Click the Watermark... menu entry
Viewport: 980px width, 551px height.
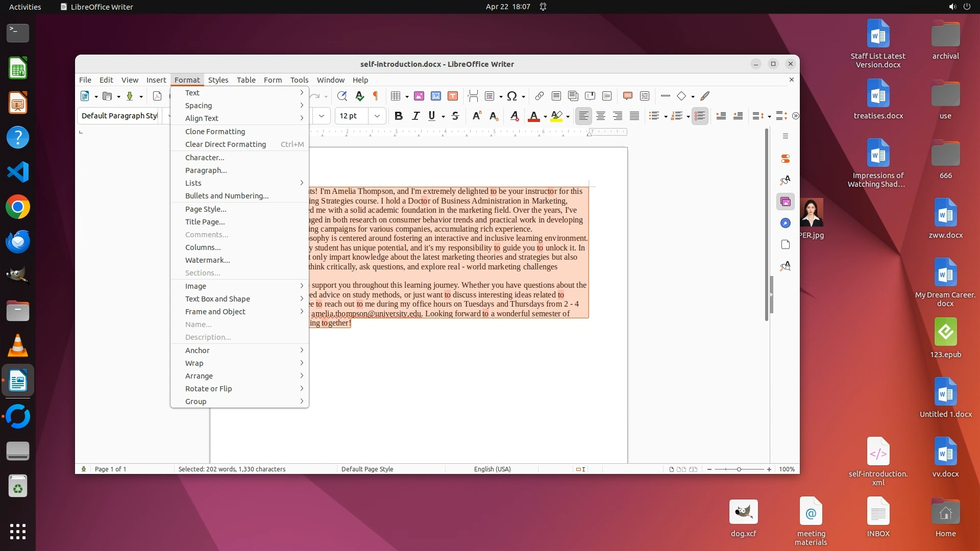(x=207, y=260)
